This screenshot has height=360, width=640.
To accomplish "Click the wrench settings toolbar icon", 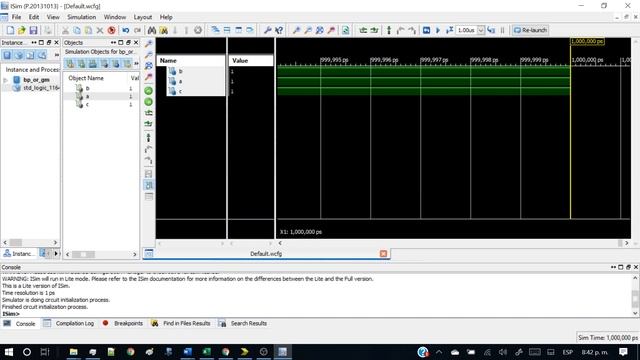I will pyautogui.click(x=268, y=30).
